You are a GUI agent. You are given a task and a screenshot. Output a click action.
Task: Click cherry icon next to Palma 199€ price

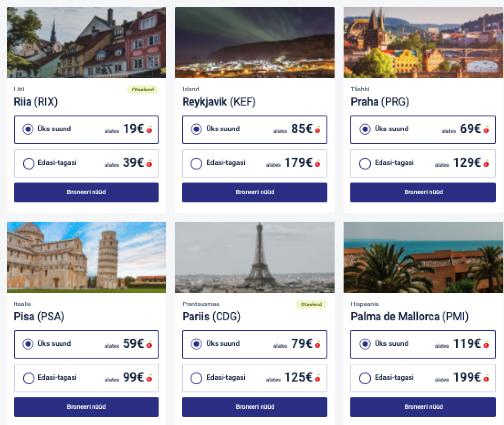pyautogui.click(x=486, y=378)
